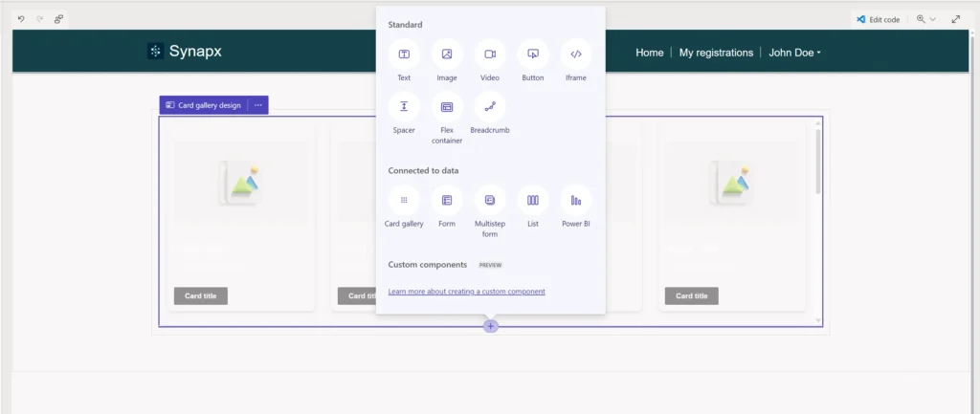Viewport: 980px width, 414px height.
Task: Add a Breadcrumb component
Action: click(x=490, y=106)
